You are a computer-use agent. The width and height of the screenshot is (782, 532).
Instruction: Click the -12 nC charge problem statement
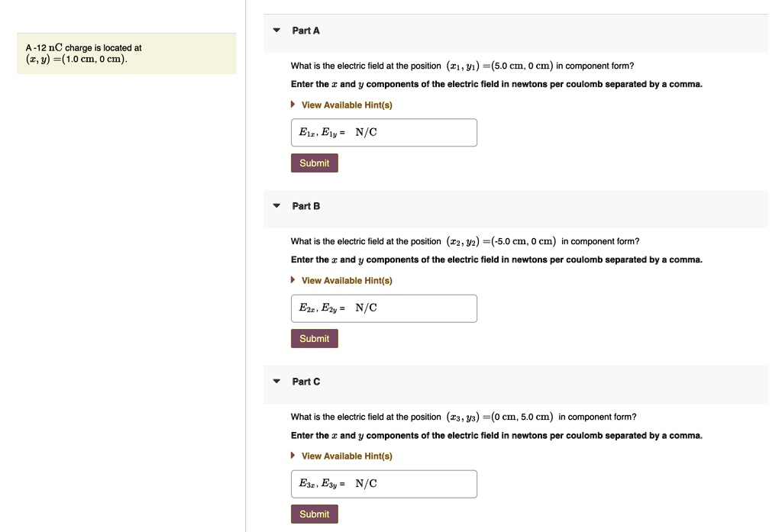[84, 53]
